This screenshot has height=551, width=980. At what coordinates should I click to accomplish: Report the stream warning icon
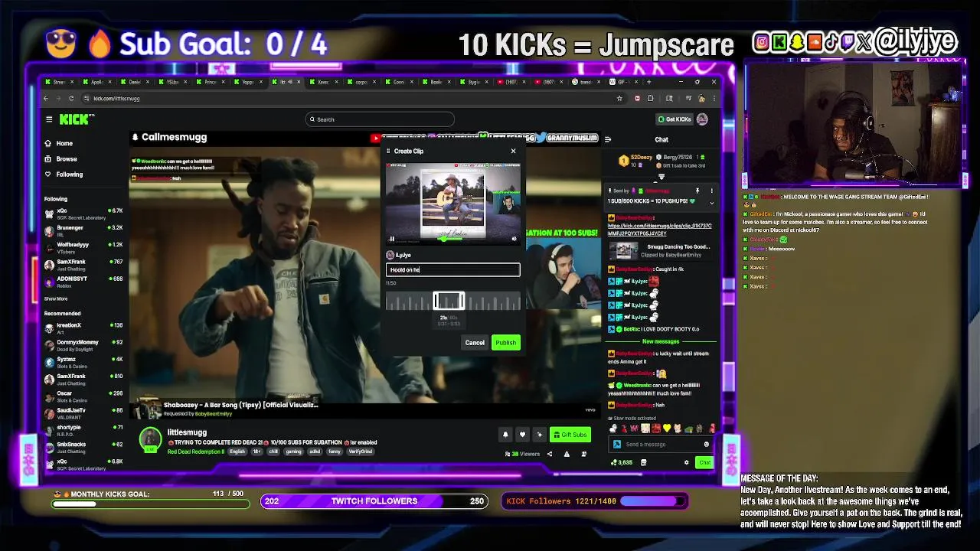[x=567, y=454]
